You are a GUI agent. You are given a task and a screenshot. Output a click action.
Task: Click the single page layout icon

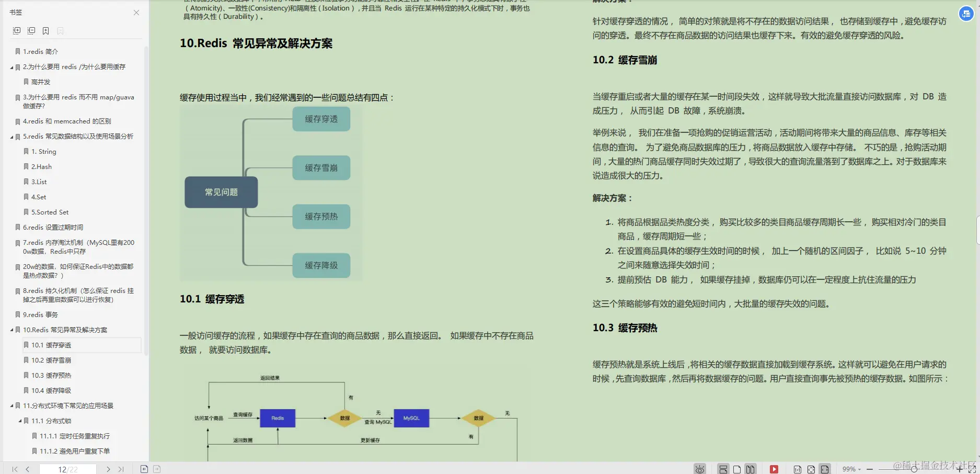pos(736,469)
